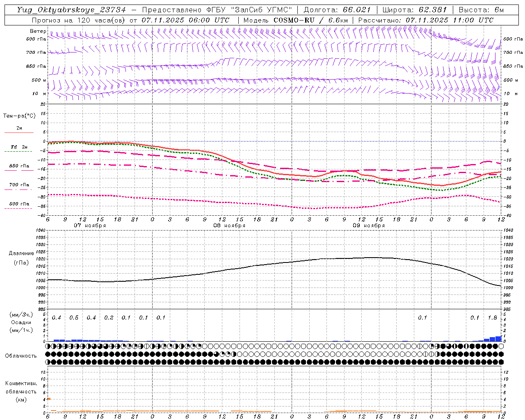Click the orange convective marker at 4 km
Image resolution: width=525 pixels, height=420 pixels.
tap(49, 399)
